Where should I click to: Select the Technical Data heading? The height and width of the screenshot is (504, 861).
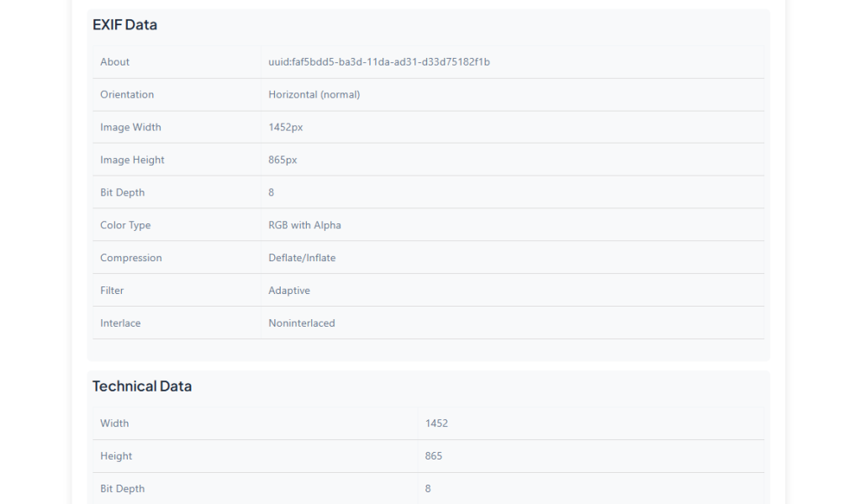click(x=142, y=386)
